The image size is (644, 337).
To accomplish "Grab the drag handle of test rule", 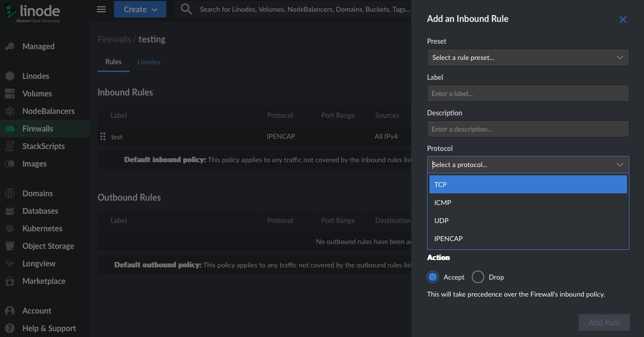I will click(103, 136).
